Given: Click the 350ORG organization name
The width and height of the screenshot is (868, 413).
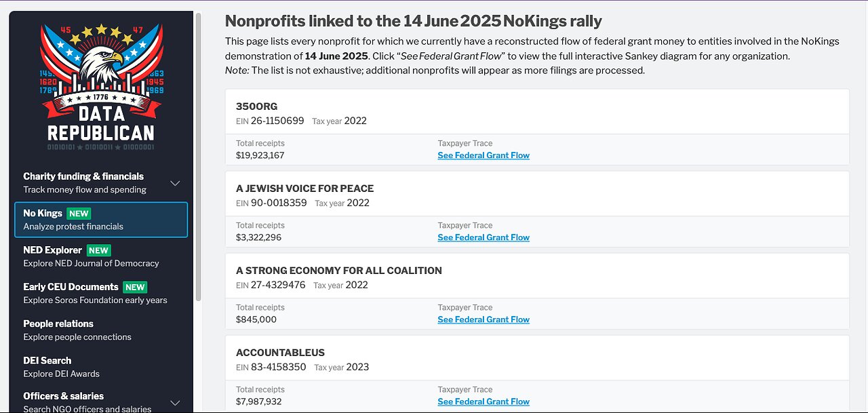Looking at the screenshot, I should pyautogui.click(x=256, y=106).
